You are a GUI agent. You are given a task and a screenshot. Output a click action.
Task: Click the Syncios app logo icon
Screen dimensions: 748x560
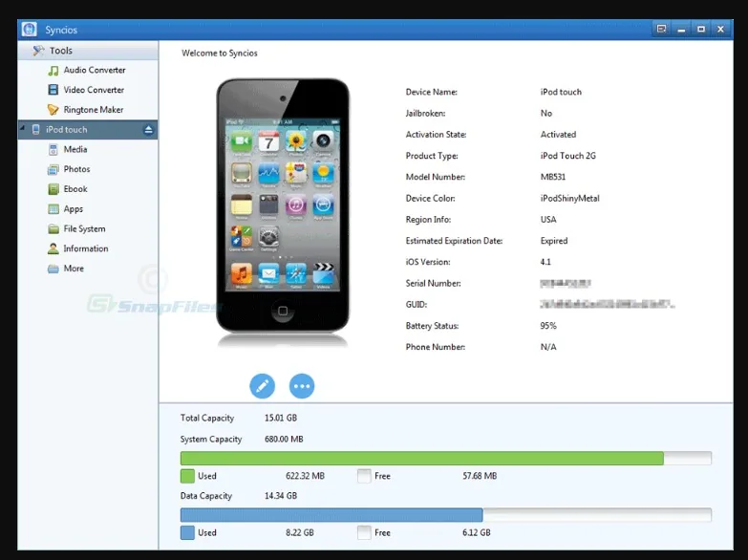(29, 29)
